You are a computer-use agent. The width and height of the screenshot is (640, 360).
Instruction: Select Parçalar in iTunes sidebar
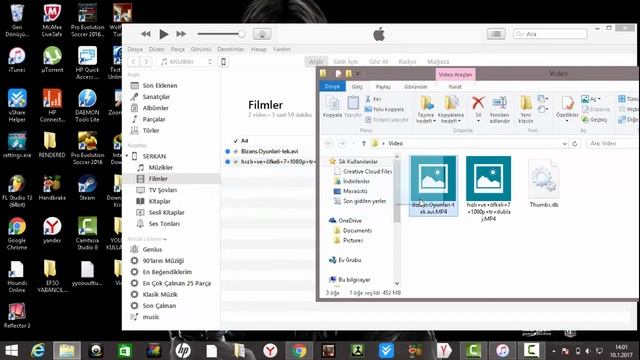point(154,120)
